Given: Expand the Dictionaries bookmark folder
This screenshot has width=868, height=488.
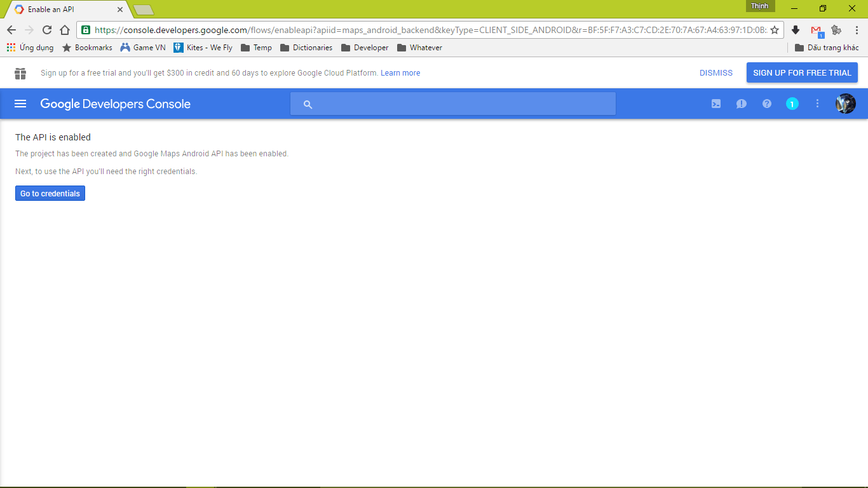Looking at the screenshot, I should (x=306, y=48).
